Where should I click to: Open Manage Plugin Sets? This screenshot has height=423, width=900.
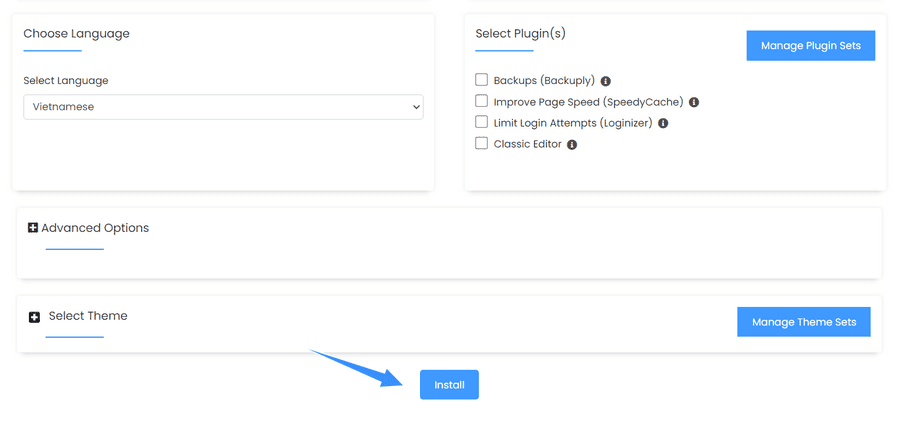(x=810, y=45)
